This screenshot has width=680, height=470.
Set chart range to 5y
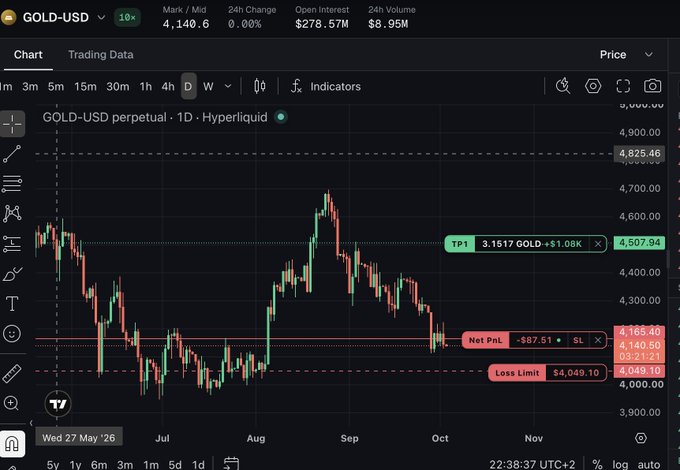pyautogui.click(x=53, y=465)
